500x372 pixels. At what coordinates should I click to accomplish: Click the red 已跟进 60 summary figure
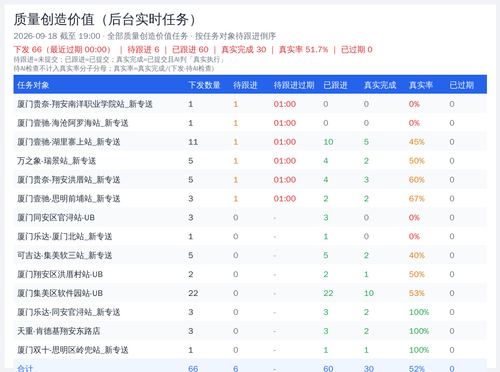(x=190, y=50)
